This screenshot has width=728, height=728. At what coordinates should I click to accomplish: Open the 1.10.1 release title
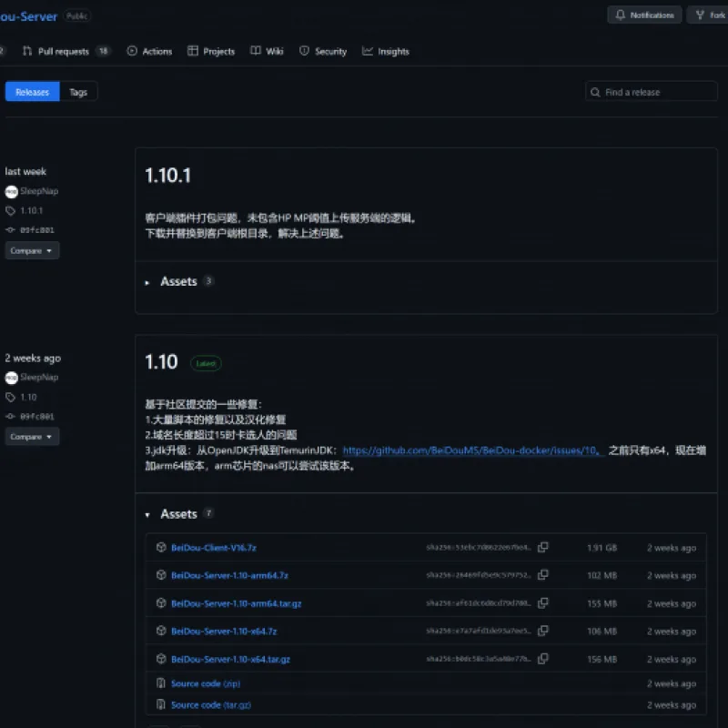click(x=168, y=176)
